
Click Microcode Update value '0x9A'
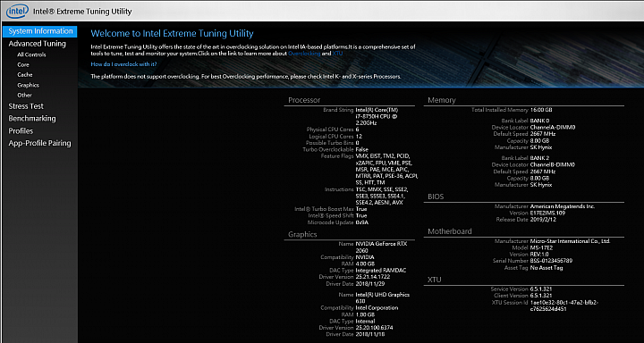coord(362,222)
